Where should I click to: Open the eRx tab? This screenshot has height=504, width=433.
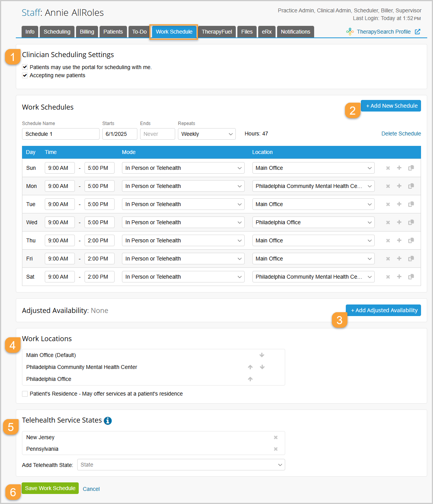[x=267, y=32]
